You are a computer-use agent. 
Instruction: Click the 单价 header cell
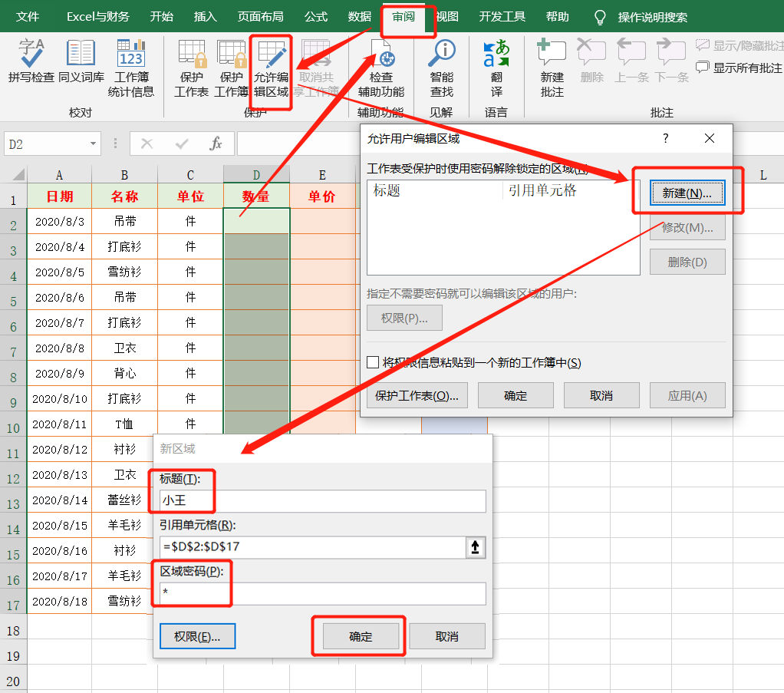pos(322,196)
